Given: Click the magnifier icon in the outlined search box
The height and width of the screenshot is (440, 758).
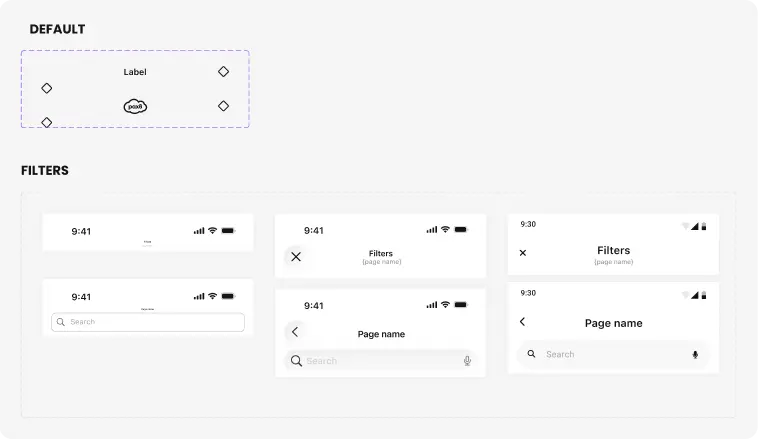Looking at the screenshot, I should [61, 322].
